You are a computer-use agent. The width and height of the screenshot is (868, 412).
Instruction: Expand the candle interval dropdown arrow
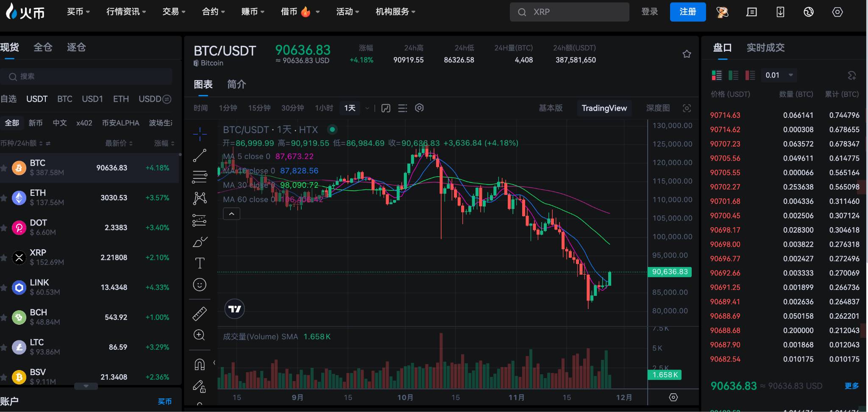(x=366, y=108)
